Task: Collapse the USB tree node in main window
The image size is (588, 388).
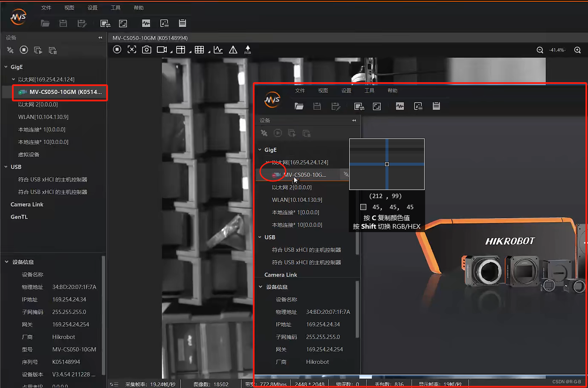Action: pos(6,167)
